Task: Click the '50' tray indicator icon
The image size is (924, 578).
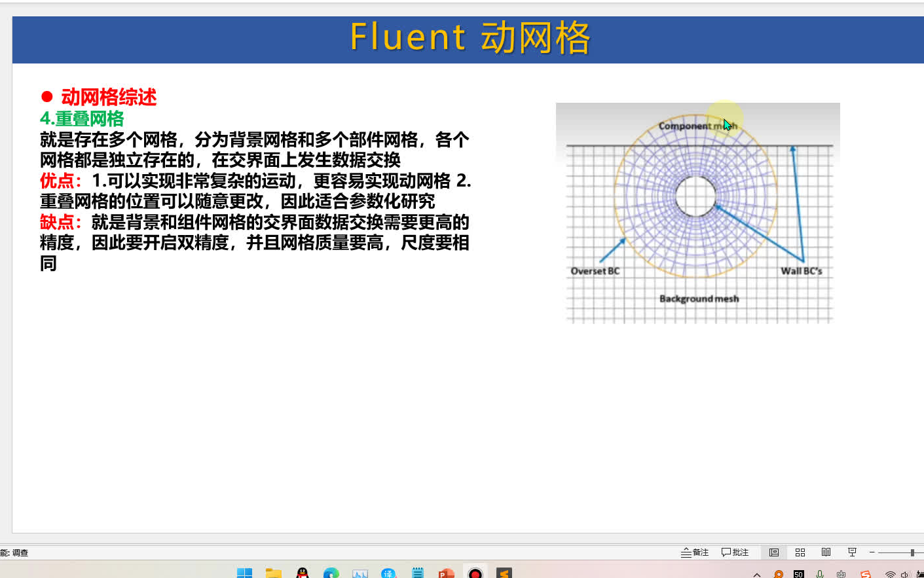Action: click(x=799, y=574)
